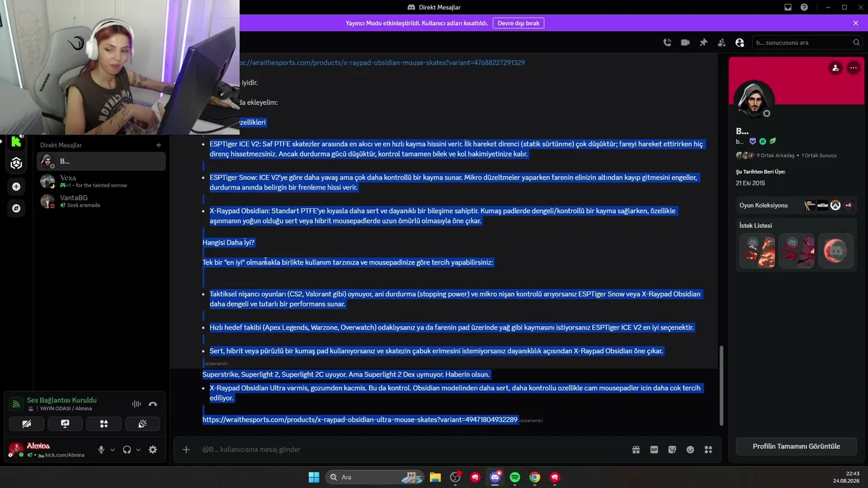The height and width of the screenshot is (488, 868).
Task: Open the GIF picker
Action: coord(654,449)
